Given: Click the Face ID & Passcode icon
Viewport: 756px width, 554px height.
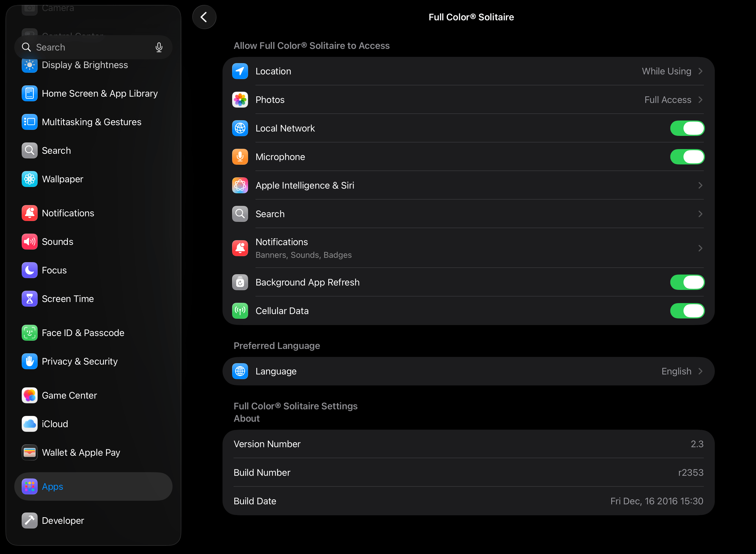Looking at the screenshot, I should [29, 333].
